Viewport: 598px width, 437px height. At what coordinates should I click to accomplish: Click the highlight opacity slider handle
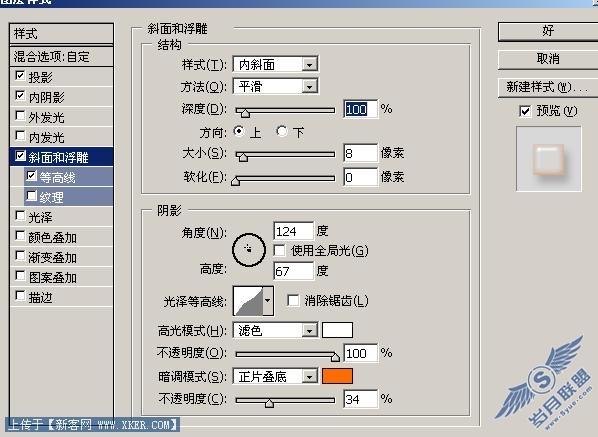coord(335,357)
